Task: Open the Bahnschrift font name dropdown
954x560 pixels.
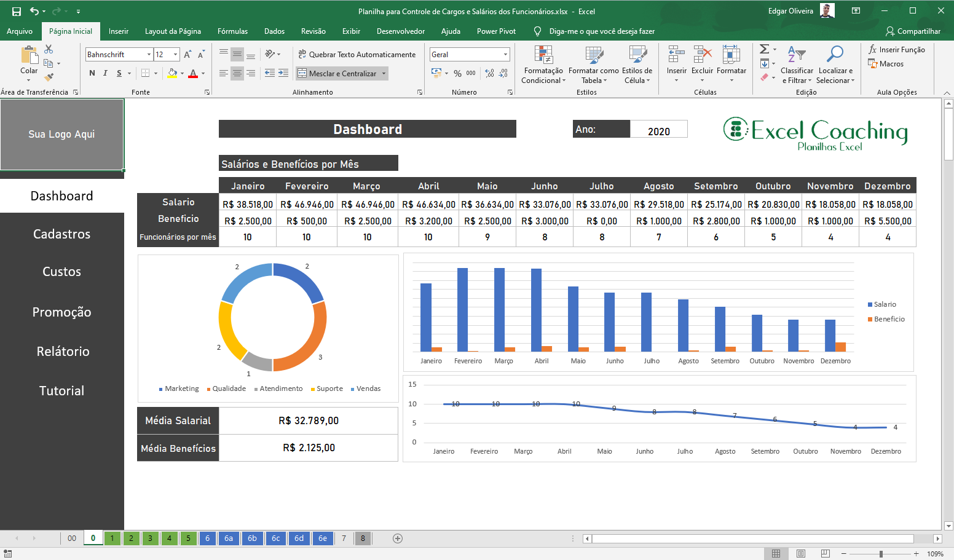Action: [149, 55]
